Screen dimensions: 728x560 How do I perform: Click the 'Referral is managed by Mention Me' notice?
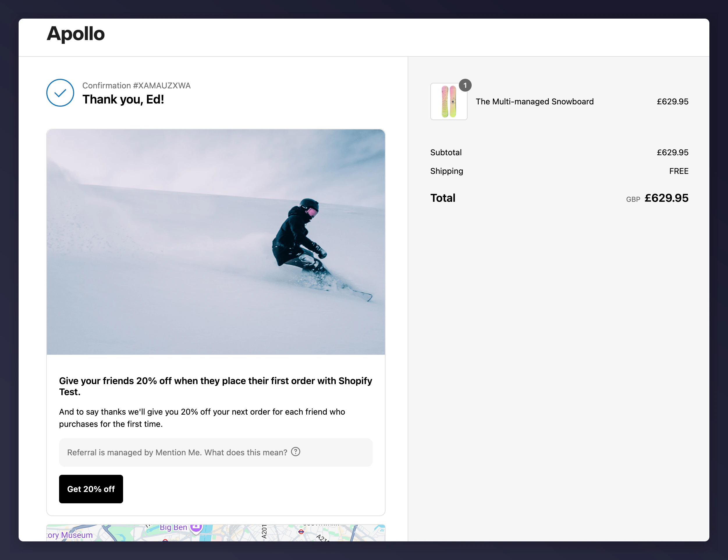(x=216, y=452)
